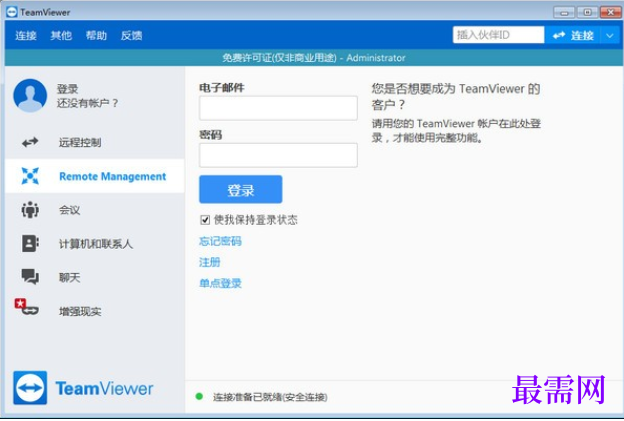Click the 连接 connect button top right
The image size is (624, 421).
click(573, 35)
